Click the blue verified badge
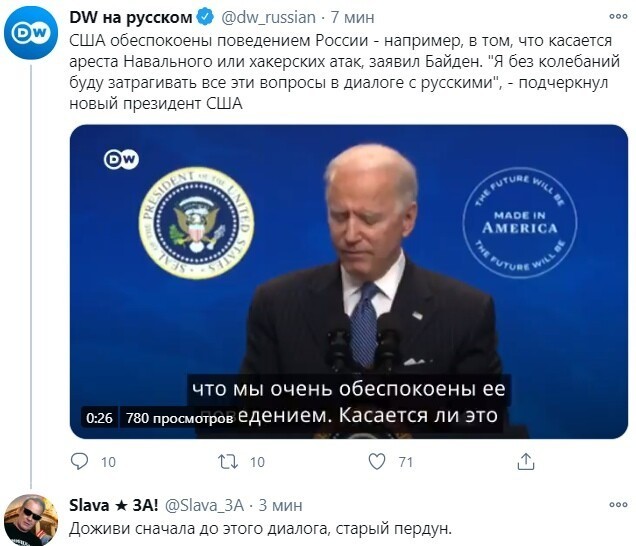The width and height of the screenshot is (636, 546). [x=205, y=17]
